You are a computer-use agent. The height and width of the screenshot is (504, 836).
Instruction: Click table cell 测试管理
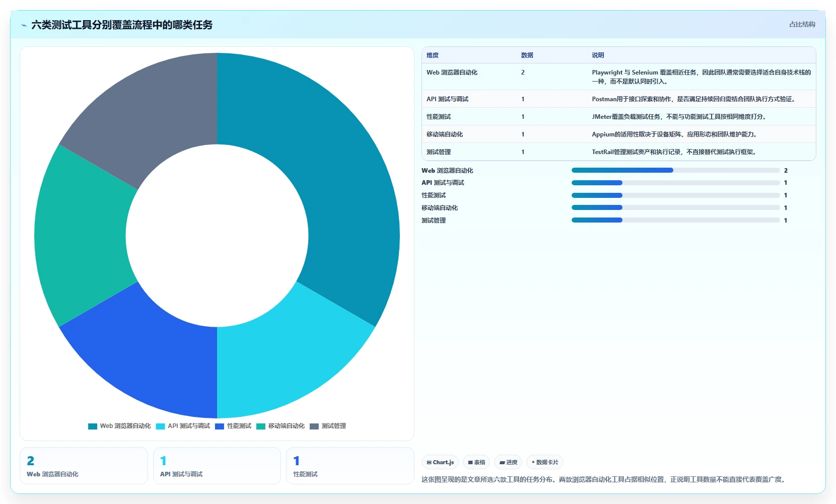439,152
